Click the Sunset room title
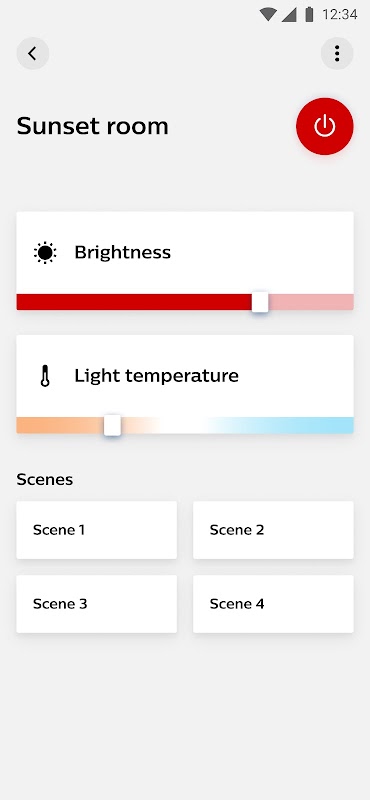The height and width of the screenshot is (800, 370). click(92, 126)
